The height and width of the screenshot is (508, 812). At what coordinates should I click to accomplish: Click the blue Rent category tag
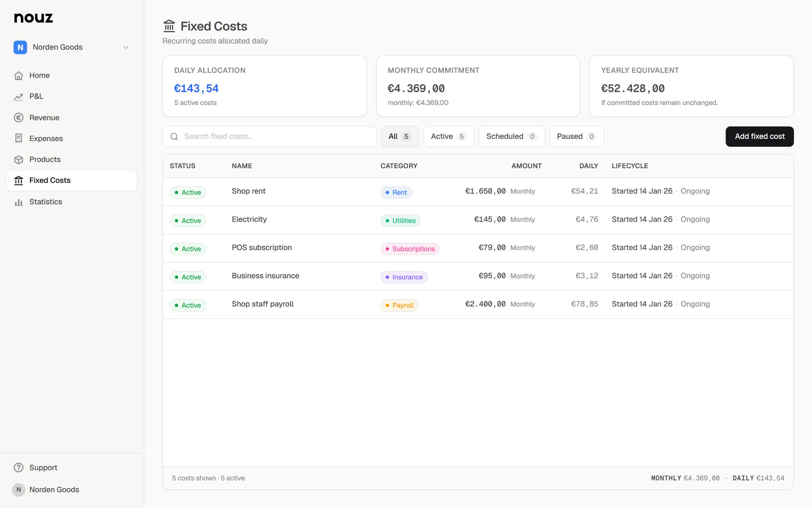[x=396, y=192]
